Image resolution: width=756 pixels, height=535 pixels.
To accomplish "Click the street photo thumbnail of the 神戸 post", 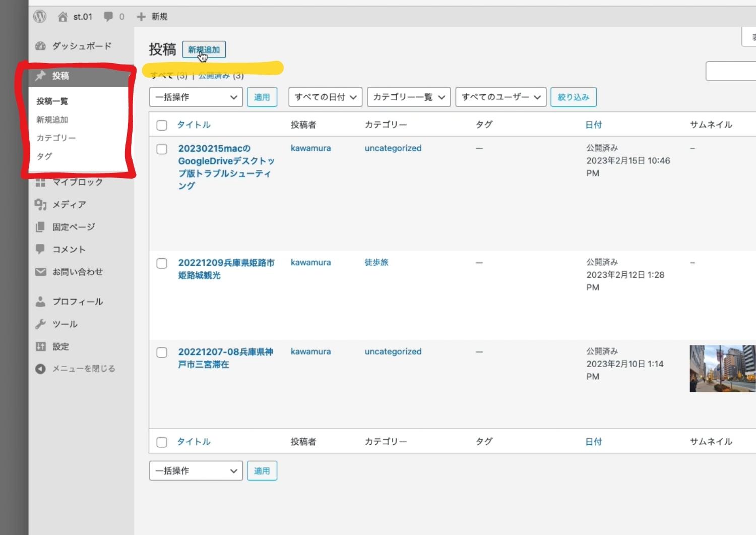I will pos(722,369).
